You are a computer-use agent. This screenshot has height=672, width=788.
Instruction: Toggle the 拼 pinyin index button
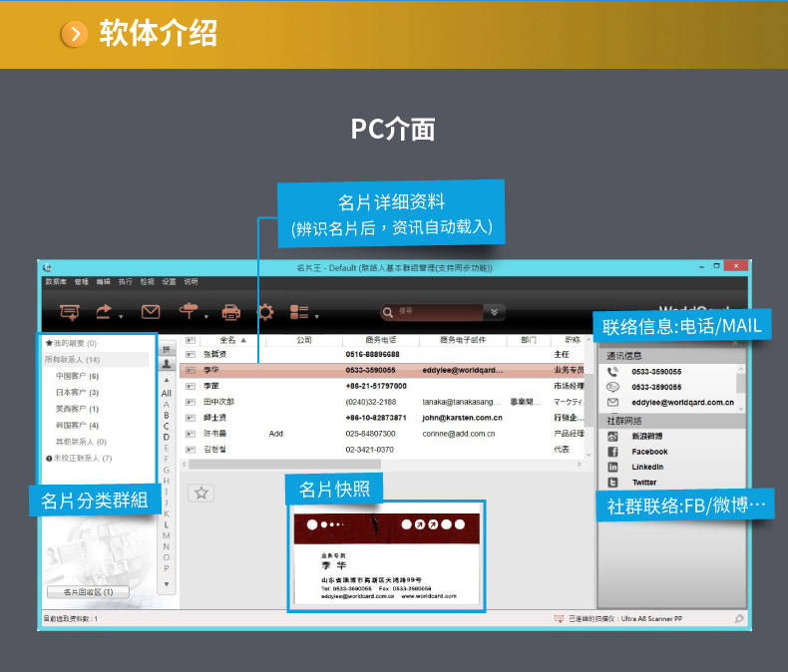[167, 349]
